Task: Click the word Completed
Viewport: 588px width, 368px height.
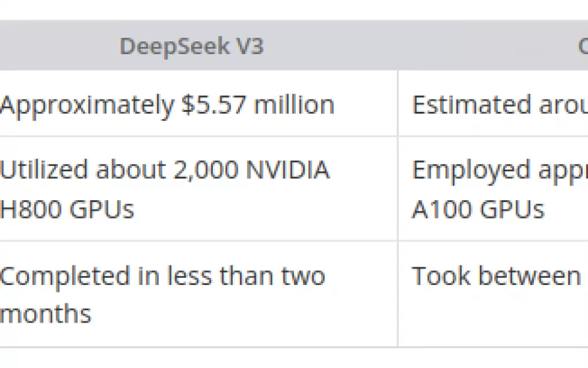Action: (x=65, y=277)
